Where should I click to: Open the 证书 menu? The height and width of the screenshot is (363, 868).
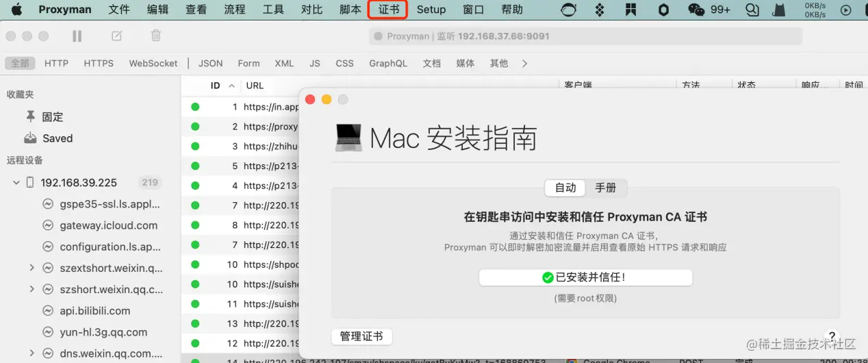[388, 10]
